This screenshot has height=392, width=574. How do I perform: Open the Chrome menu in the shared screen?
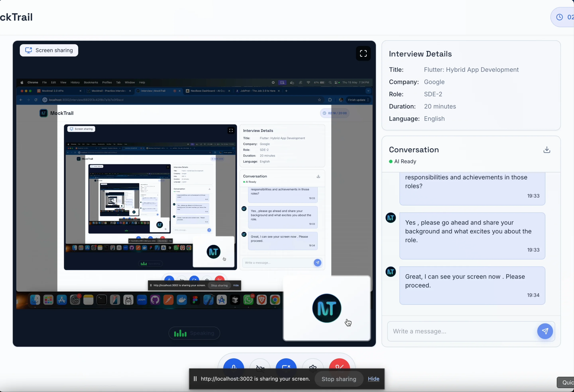(x=33, y=83)
